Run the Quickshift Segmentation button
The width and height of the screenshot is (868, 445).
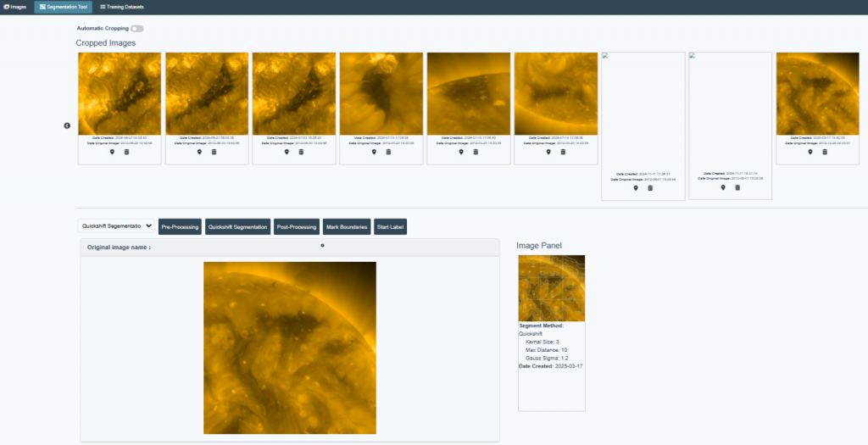237,227
